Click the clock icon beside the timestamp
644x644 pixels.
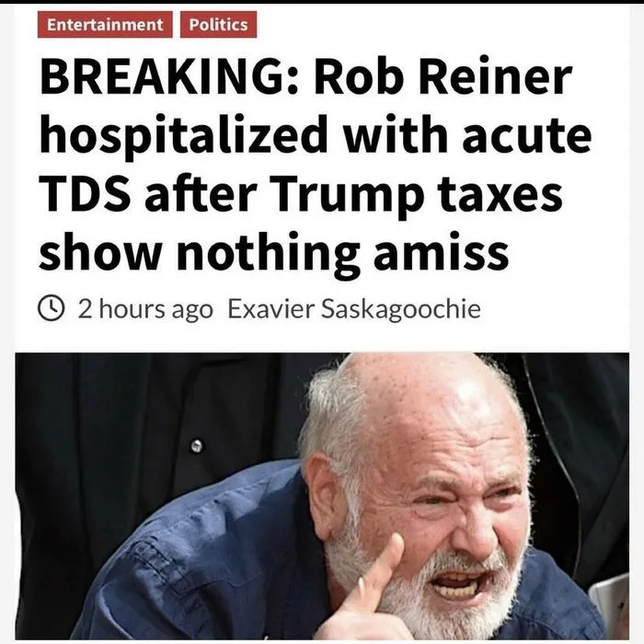click(x=51, y=309)
